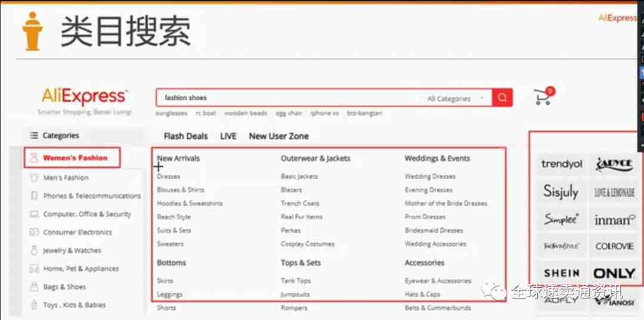Open the Dresses subcategory
The width and height of the screenshot is (644, 320).
tap(168, 176)
